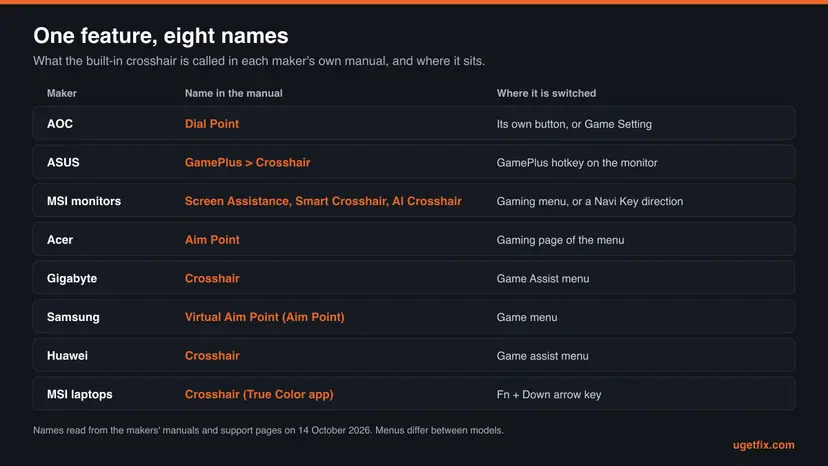Click 'GamePlus hotkey on the monitor'
The width and height of the screenshot is (828, 466).
coord(577,163)
